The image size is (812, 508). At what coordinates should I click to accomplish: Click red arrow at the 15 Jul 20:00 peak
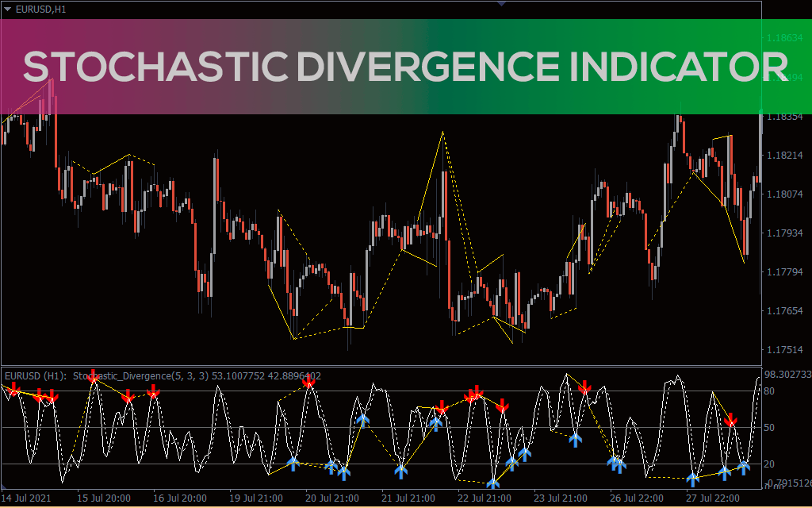pyautogui.click(x=94, y=377)
